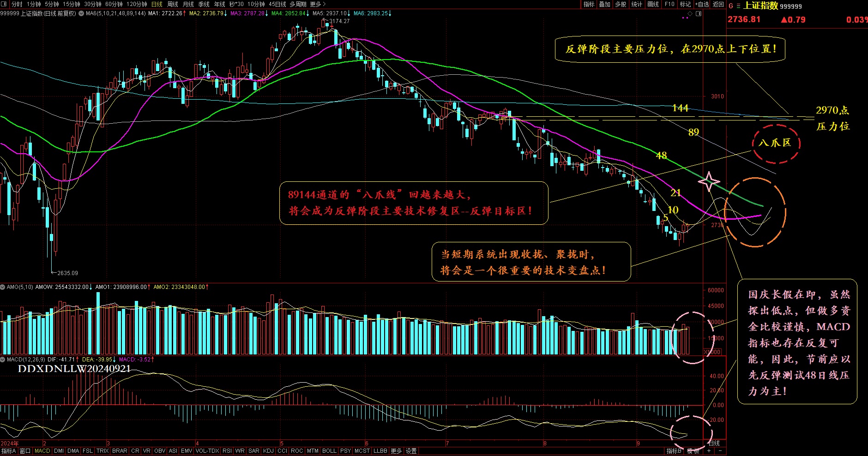Click the green list icon beside 上证指数

click(x=738, y=6)
